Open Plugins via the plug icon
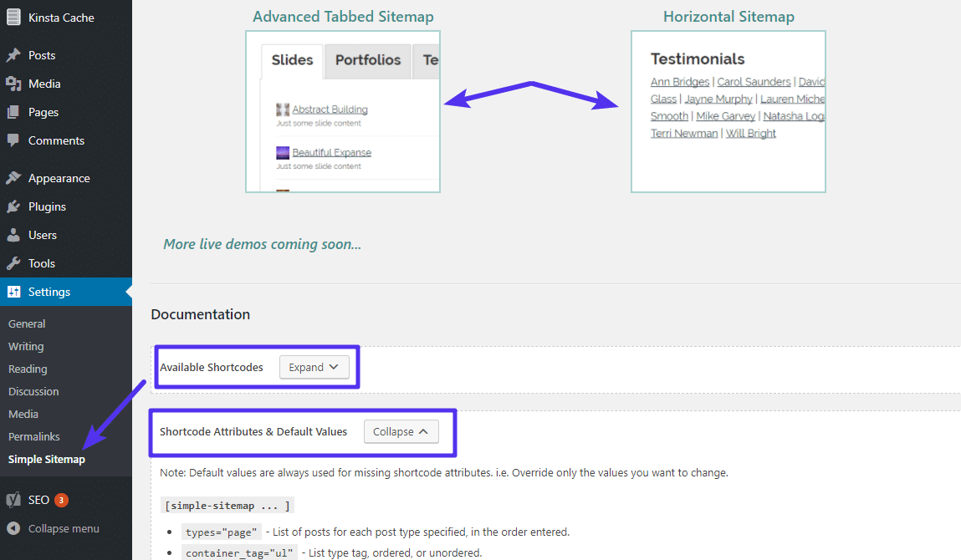 [x=46, y=206]
